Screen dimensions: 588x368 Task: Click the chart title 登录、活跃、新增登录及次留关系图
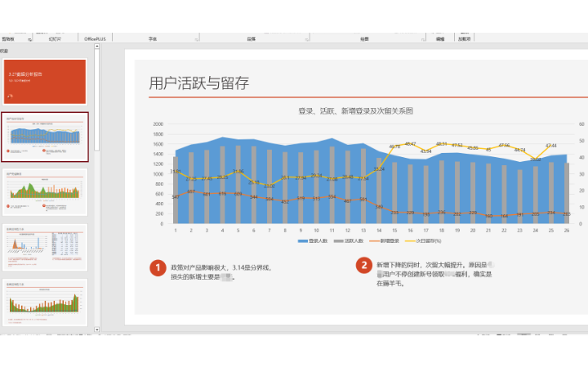355,110
